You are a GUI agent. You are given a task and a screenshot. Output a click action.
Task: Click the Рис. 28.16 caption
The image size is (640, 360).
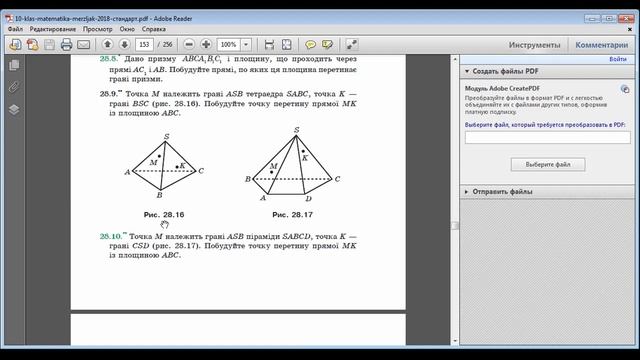(x=164, y=215)
